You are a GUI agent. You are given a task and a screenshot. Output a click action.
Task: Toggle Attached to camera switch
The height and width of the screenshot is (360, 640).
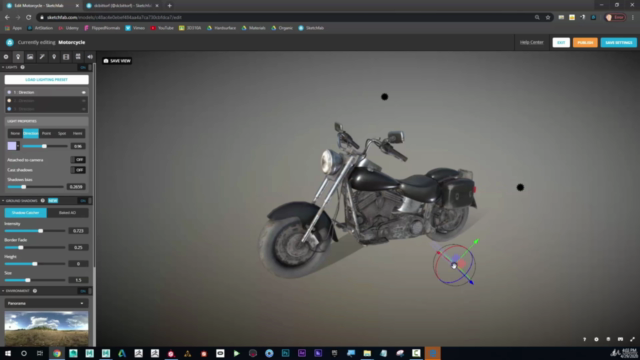click(x=78, y=160)
